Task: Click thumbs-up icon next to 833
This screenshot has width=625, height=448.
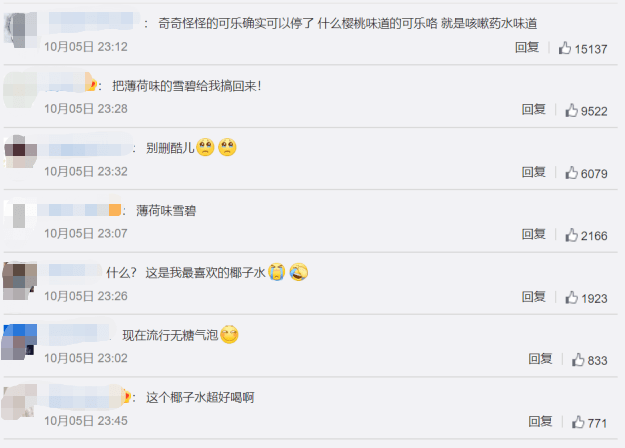Action: coord(578,360)
